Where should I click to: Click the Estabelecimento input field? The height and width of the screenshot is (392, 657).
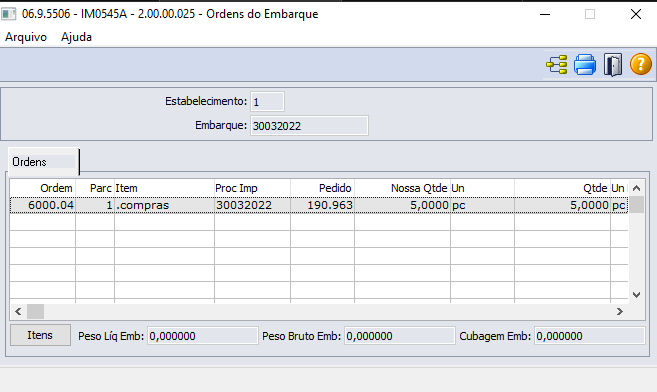click(267, 102)
